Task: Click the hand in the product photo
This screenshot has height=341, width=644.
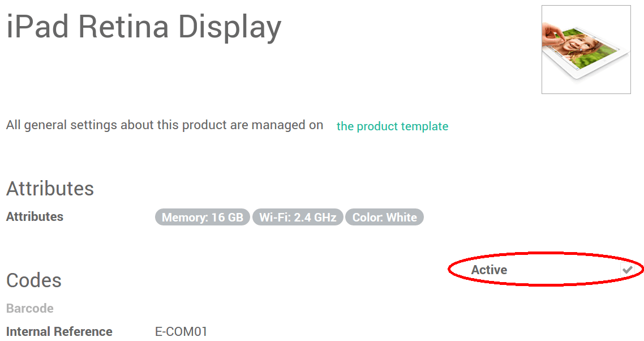Action: pyautogui.click(x=553, y=35)
